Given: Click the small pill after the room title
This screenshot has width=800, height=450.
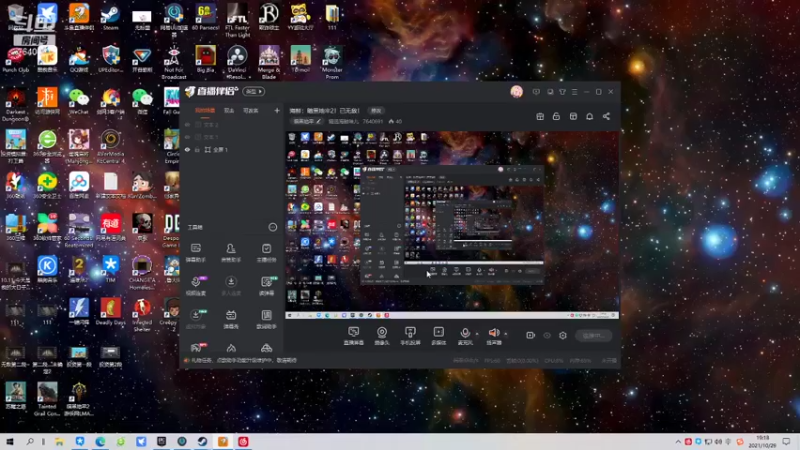Looking at the screenshot, I should (376, 111).
